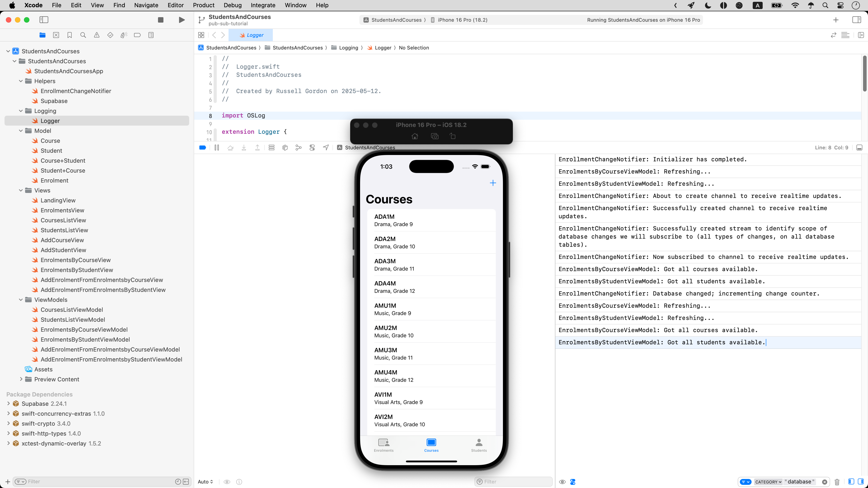The width and height of the screenshot is (868, 488).
Task: Expand the Preview Content folder
Action: [x=21, y=379]
